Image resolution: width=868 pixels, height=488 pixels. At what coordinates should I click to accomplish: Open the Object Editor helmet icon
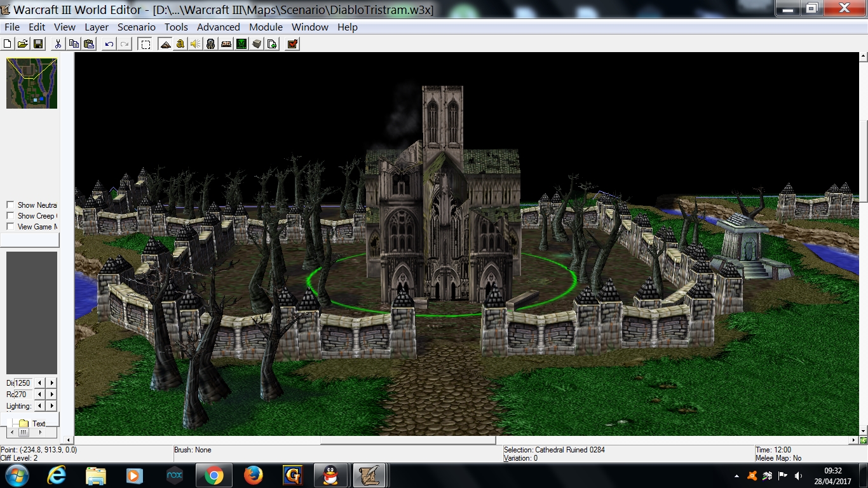point(211,44)
